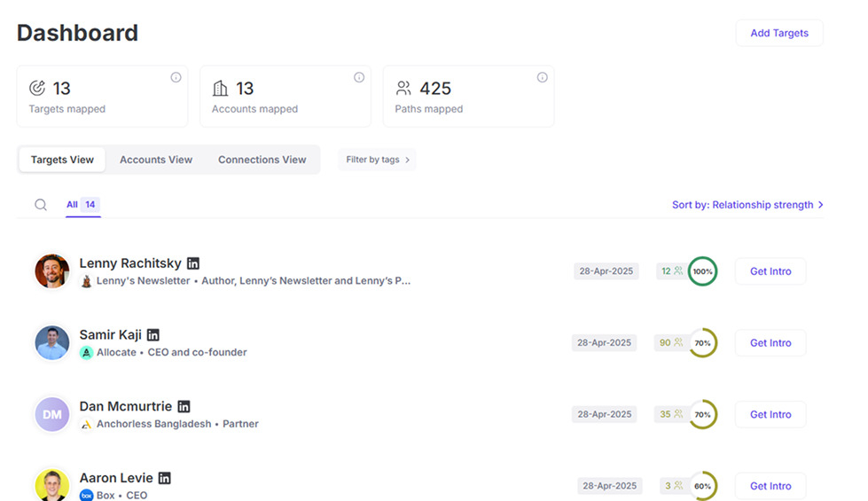Open Samir Kaji's LinkedIn icon

152,335
